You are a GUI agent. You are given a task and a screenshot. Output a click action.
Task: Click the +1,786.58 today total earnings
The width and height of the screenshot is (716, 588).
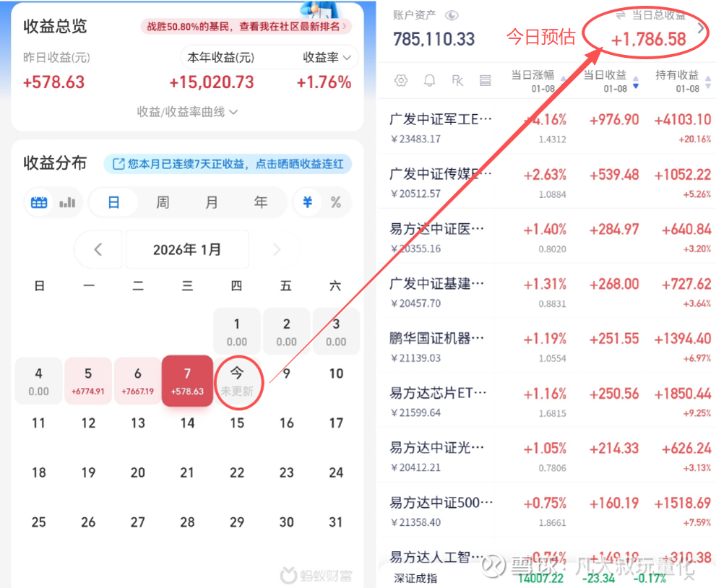[x=648, y=40]
